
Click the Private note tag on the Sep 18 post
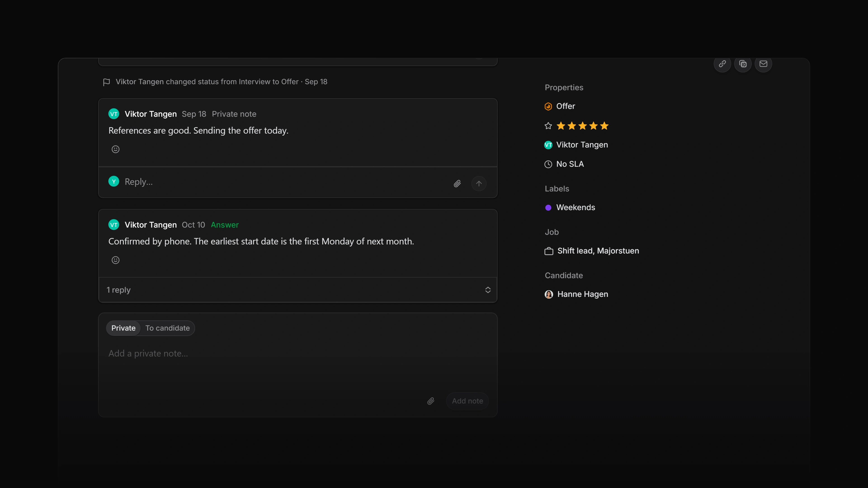coord(234,114)
